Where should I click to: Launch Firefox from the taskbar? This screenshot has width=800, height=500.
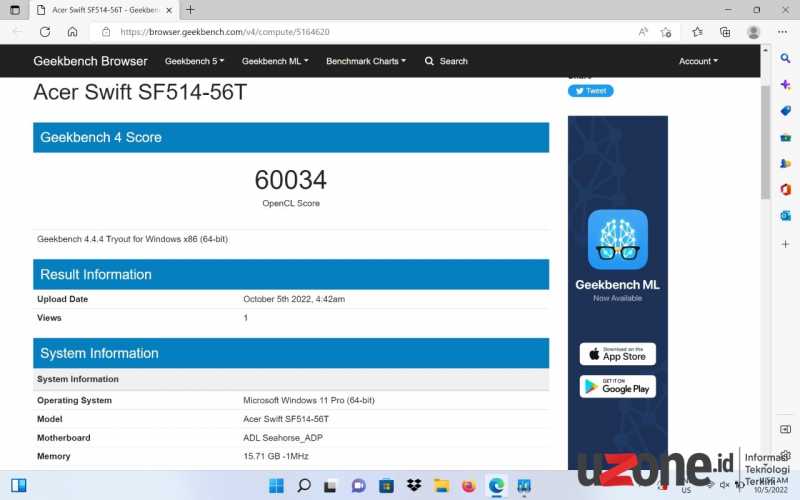coord(468,486)
